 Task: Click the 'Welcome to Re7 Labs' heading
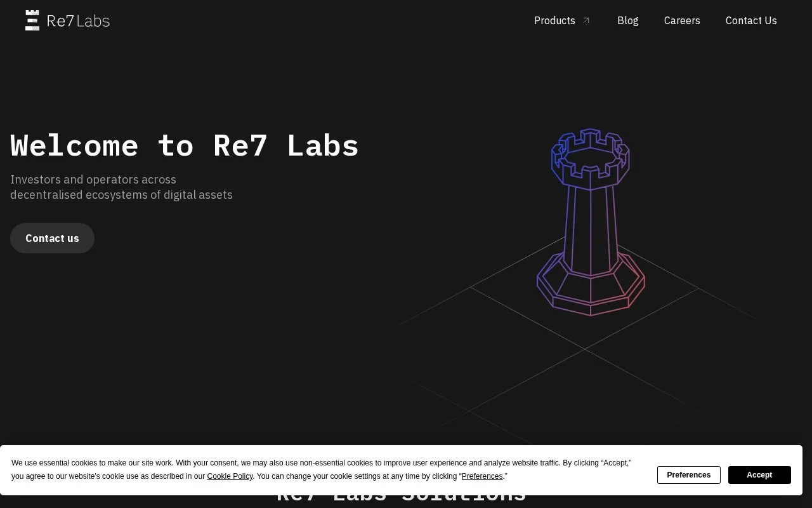185,145
